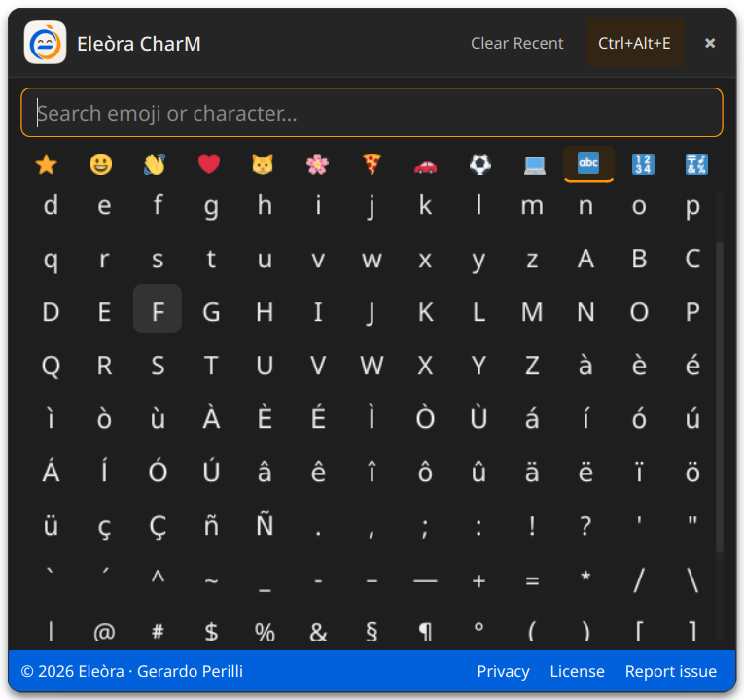Insert the § section sign
The height and width of the screenshot is (700, 744).
coord(372,631)
